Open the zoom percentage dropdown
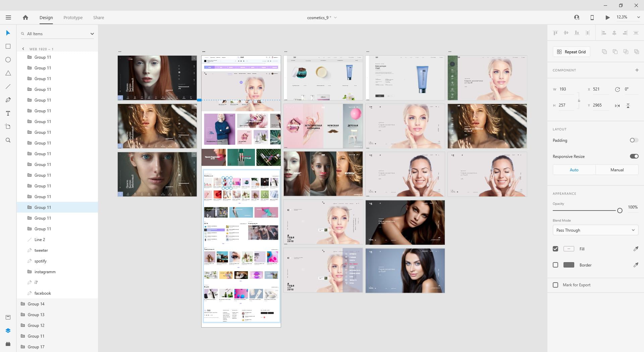Screen dimensions: 644x352 click(638, 17)
